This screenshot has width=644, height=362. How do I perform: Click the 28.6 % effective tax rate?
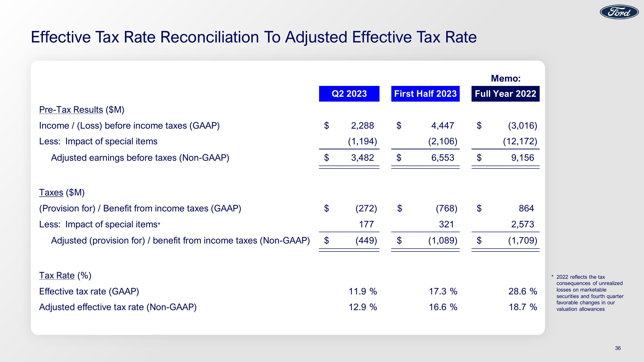(523, 291)
